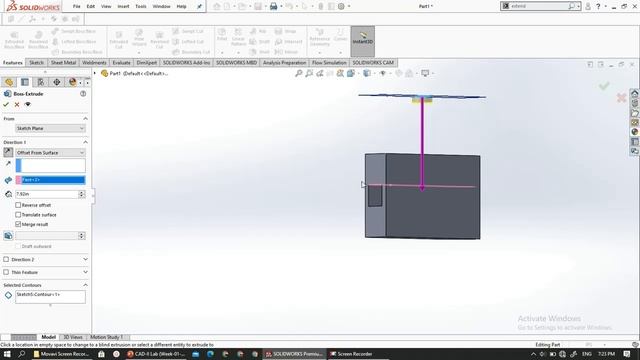Open the Offset From Surface end condition dropdown

50,152
